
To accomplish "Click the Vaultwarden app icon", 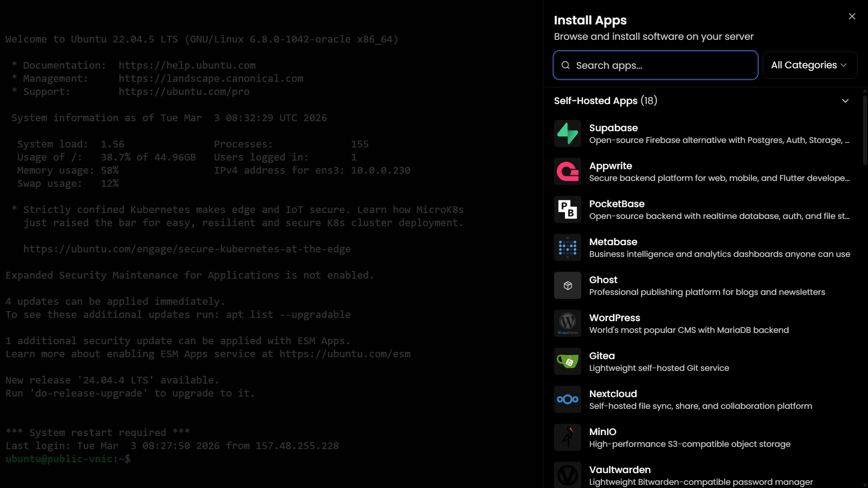I will point(567,475).
